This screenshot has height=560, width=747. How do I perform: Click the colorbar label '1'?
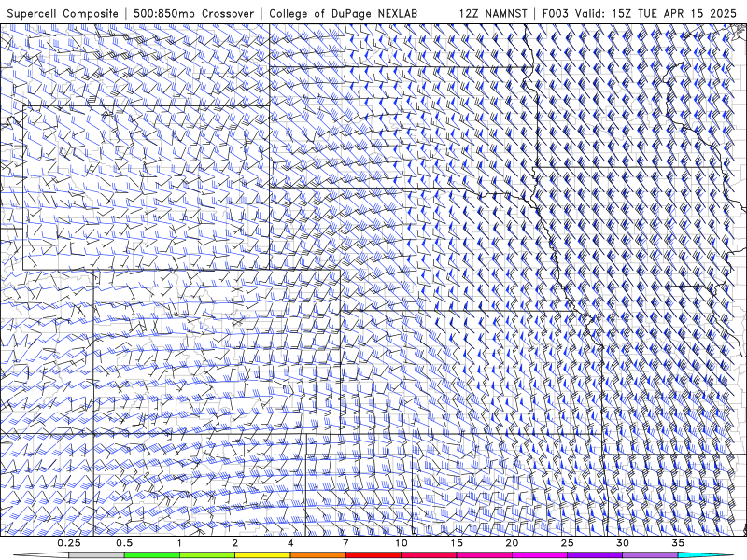(179, 543)
